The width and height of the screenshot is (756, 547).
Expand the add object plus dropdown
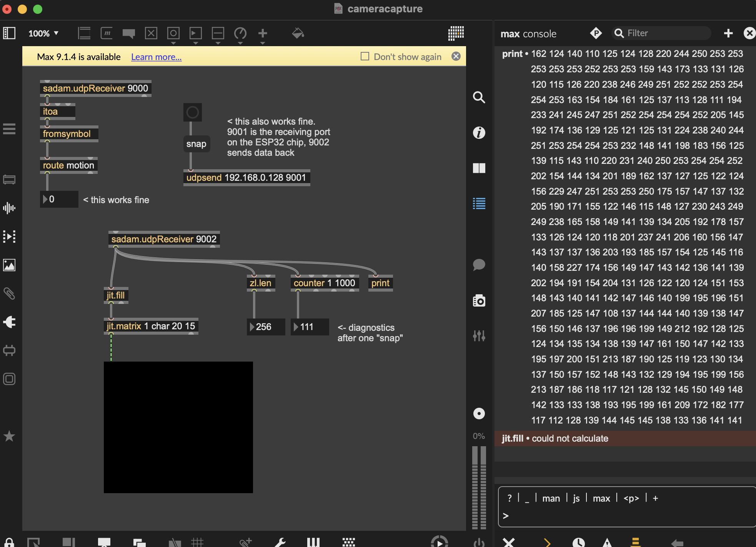(x=263, y=43)
